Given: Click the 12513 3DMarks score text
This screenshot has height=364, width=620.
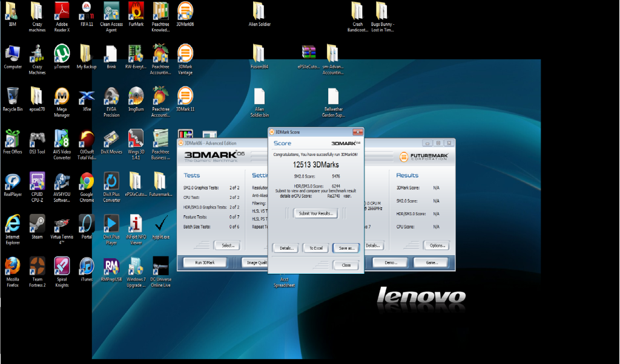Looking at the screenshot, I should (315, 164).
